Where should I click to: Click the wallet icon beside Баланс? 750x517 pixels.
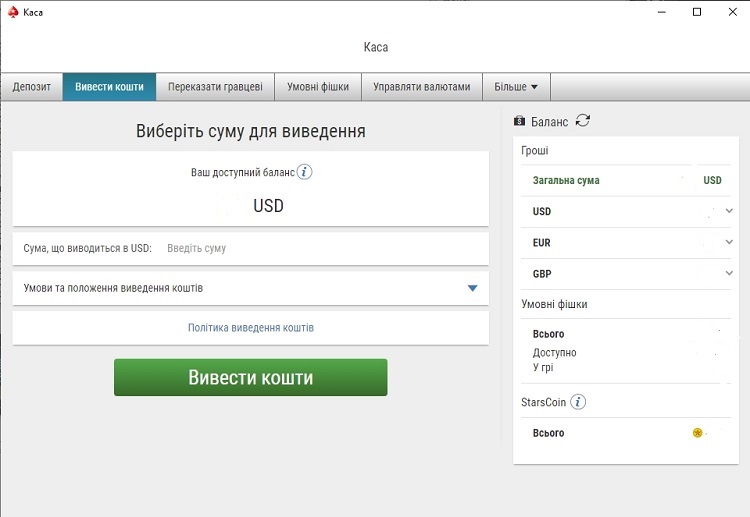point(519,121)
